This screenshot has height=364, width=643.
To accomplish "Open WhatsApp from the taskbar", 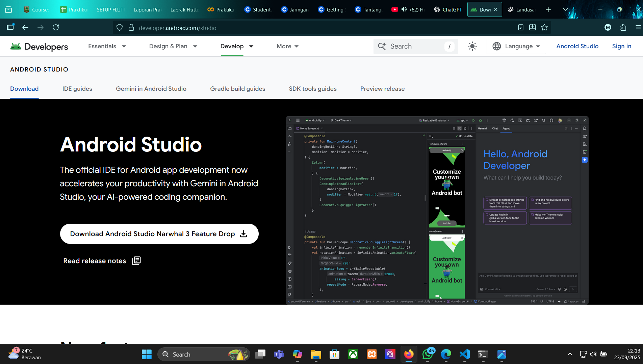I will (x=427, y=355).
